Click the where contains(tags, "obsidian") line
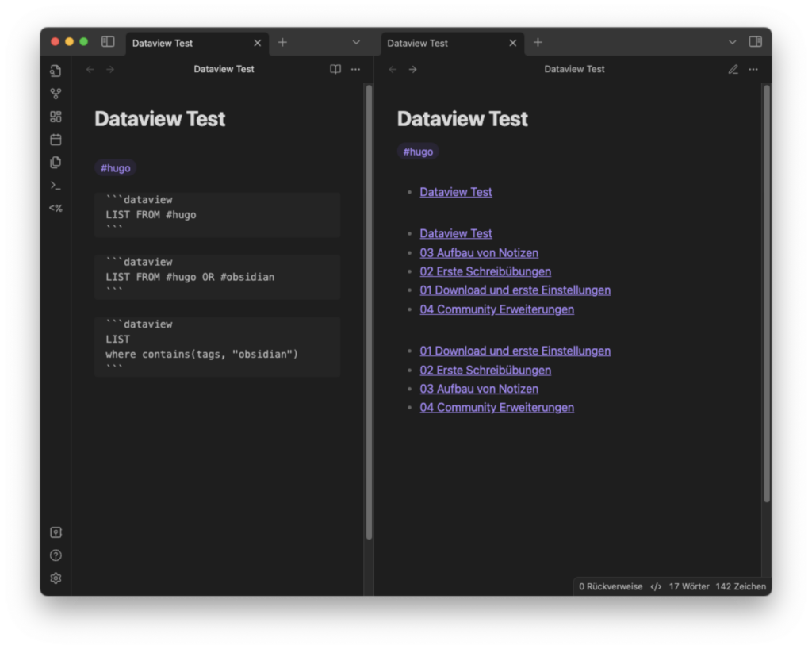Image resolution: width=812 pixels, height=649 pixels. click(202, 355)
